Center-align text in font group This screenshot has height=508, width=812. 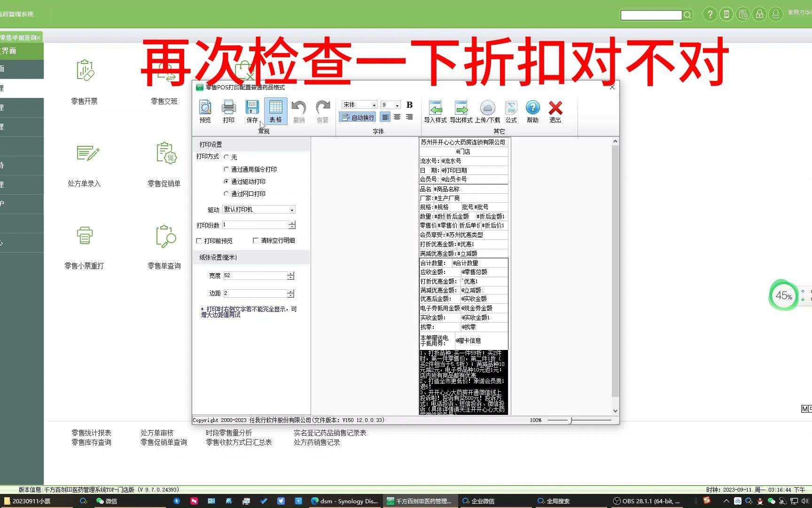[397, 117]
